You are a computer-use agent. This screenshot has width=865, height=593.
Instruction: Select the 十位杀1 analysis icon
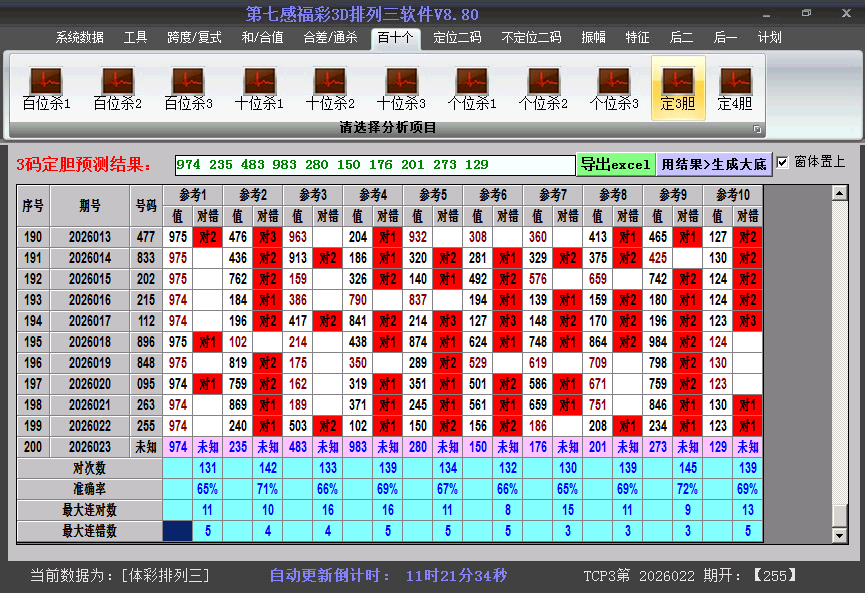click(x=258, y=83)
